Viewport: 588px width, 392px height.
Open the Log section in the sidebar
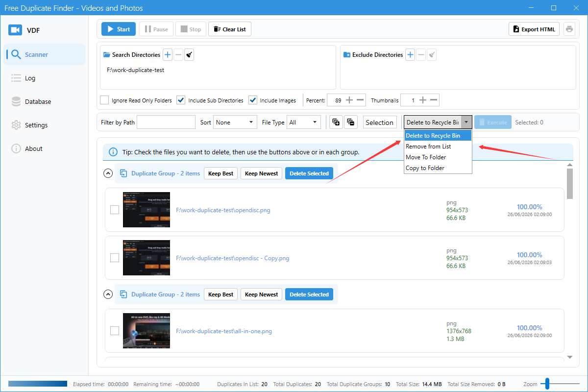pos(45,78)
